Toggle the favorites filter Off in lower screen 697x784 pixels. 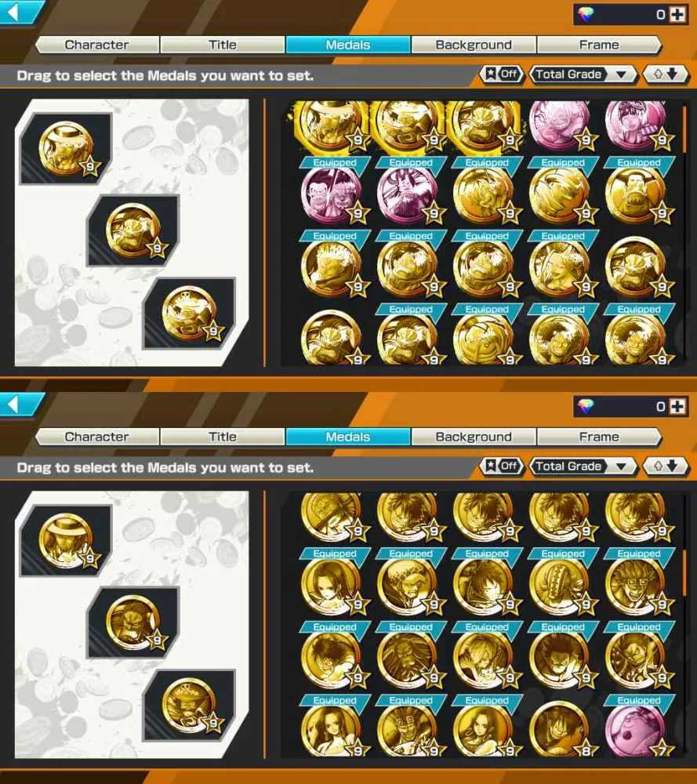pyautogui.click(x=502, y=466)
